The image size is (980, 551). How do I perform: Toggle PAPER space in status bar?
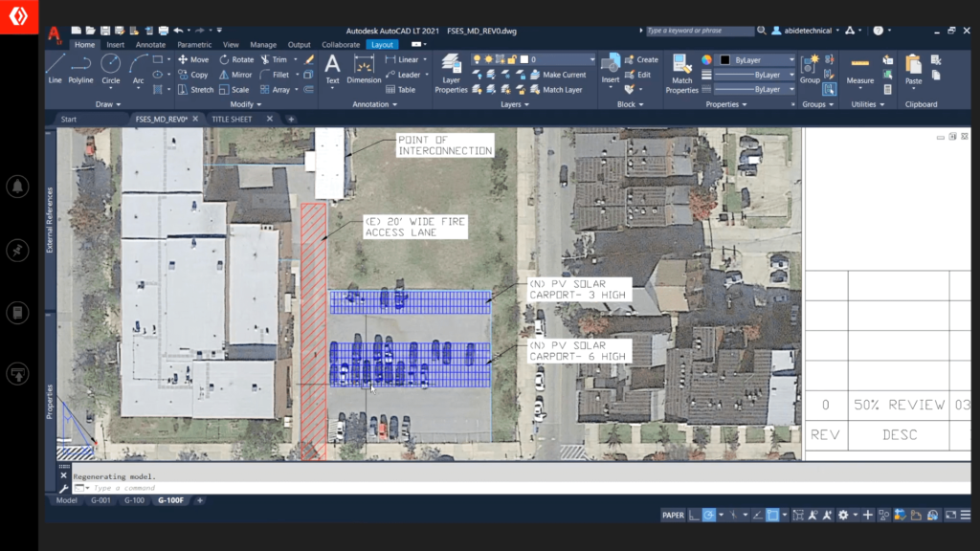point(673,516)
